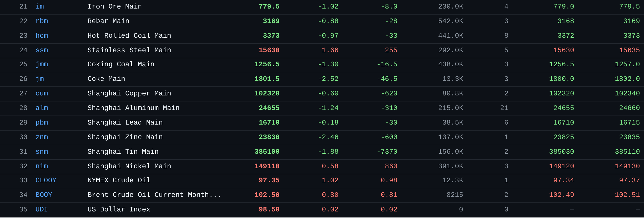Open the im ticker symbol link

pos(39,7)
